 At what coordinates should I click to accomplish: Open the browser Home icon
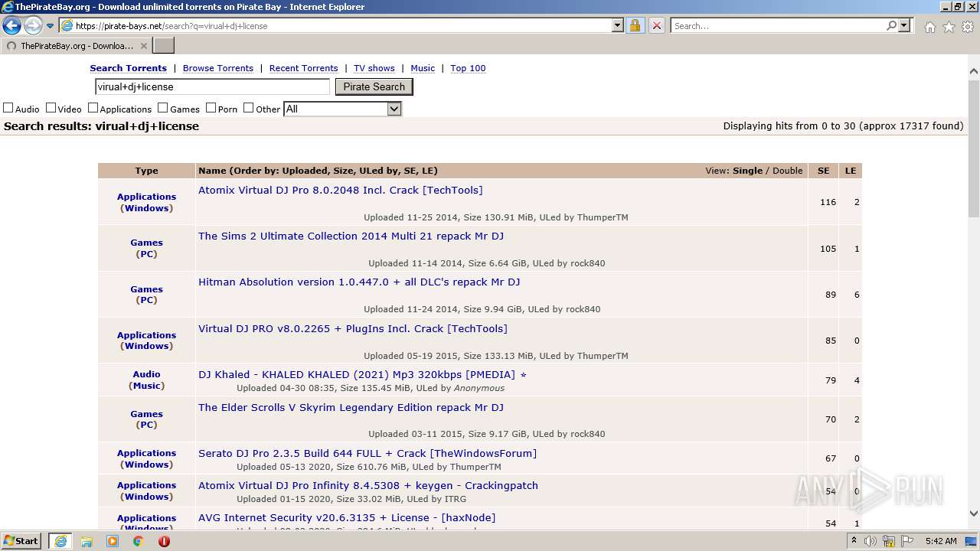click(929, 27)
